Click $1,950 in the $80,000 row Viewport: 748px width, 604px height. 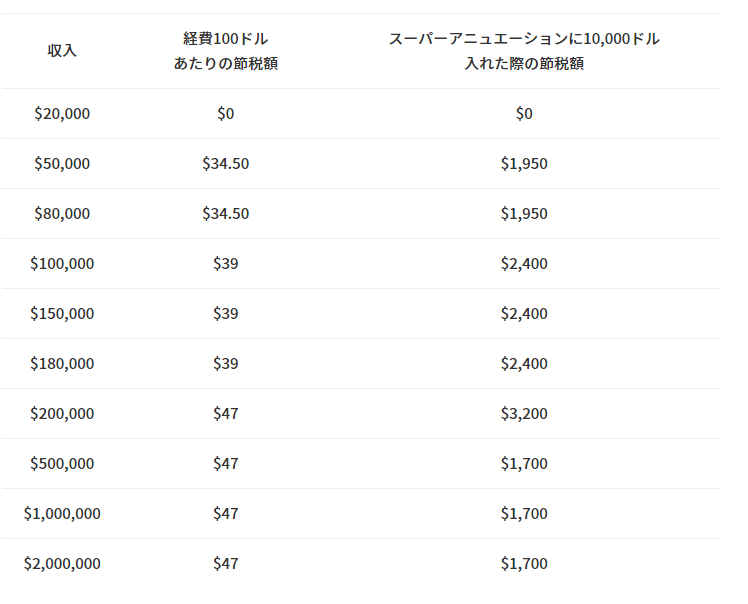(x=524, y=214)
